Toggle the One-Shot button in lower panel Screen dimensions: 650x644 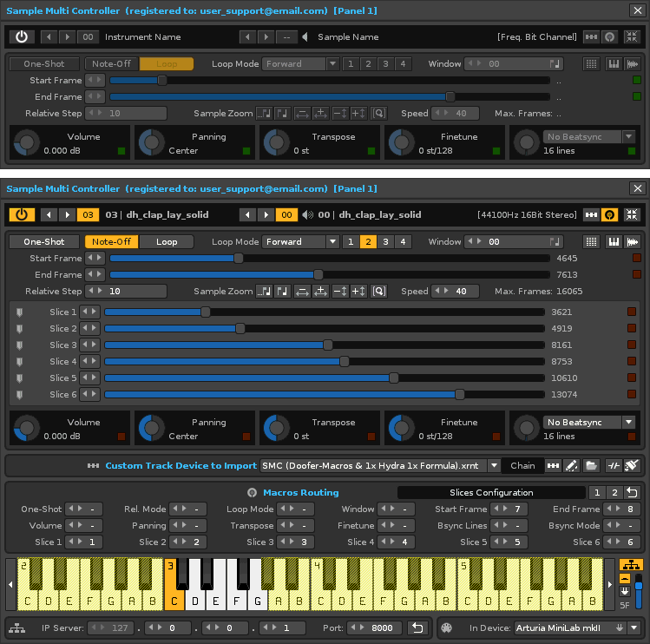tap(43, 242)
